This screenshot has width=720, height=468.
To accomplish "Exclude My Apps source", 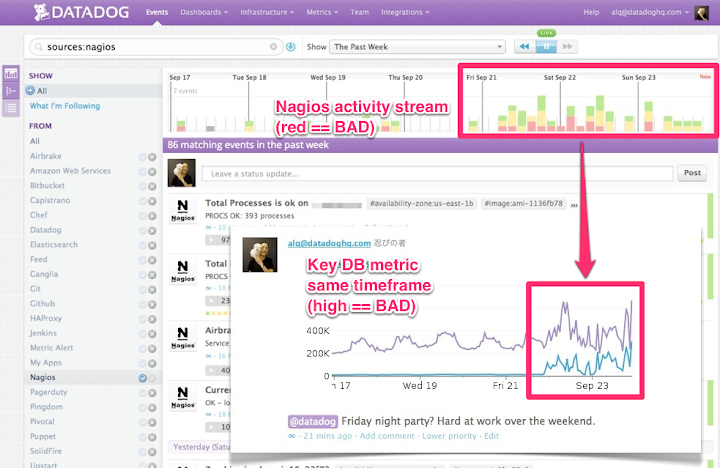I will (152, 363).
